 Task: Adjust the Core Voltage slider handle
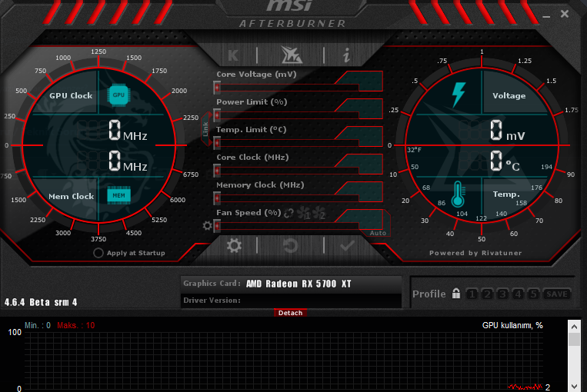pos(217,88)
